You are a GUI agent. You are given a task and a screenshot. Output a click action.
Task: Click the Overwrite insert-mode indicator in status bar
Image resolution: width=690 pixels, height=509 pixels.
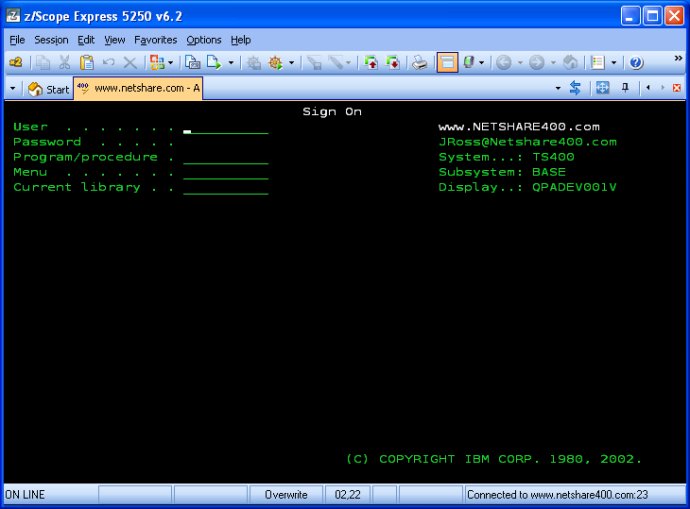point(286,495)
